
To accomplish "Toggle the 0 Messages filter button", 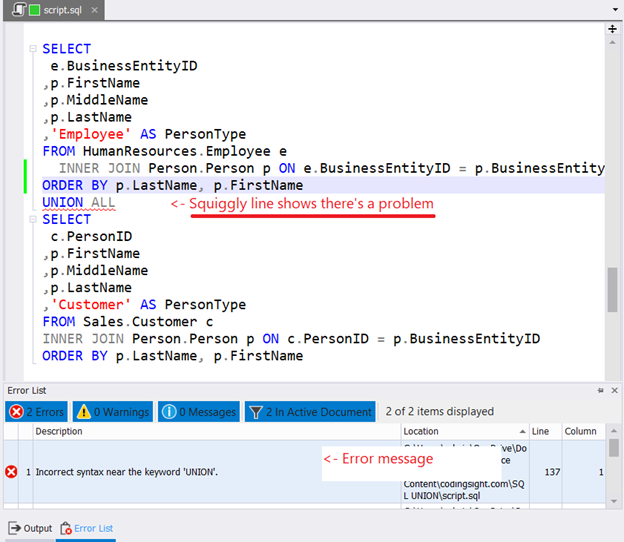I will (x=199, y=411).
